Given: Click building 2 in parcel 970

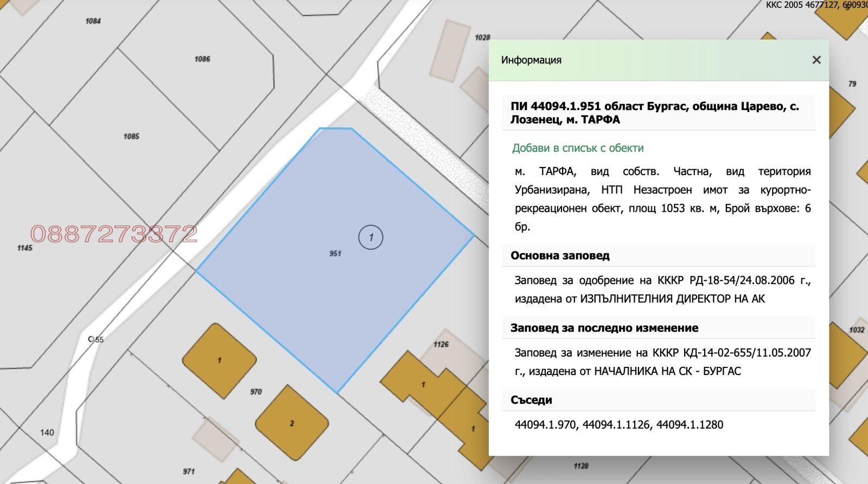Looking at the screenshot, I should [x=292, y=423].
